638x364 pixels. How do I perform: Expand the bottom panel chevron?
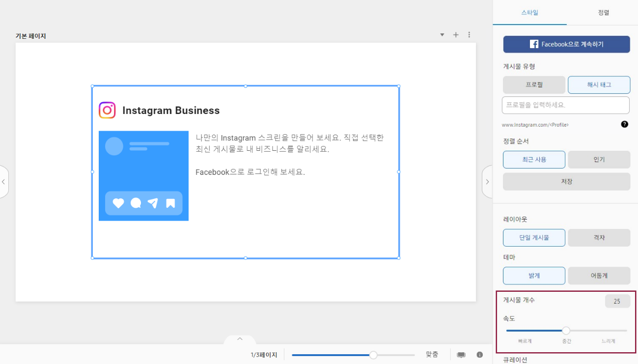(x=240, y=339)
